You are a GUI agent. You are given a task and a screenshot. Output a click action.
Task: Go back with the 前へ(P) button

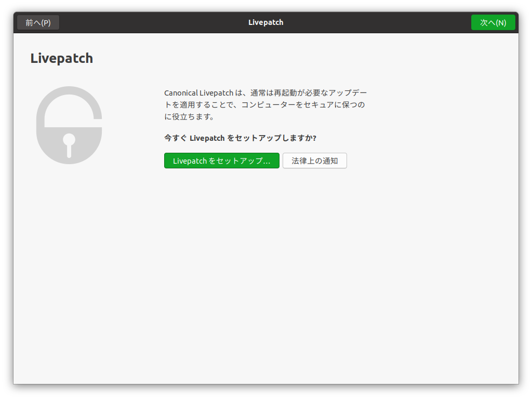(x=38, y=22)
